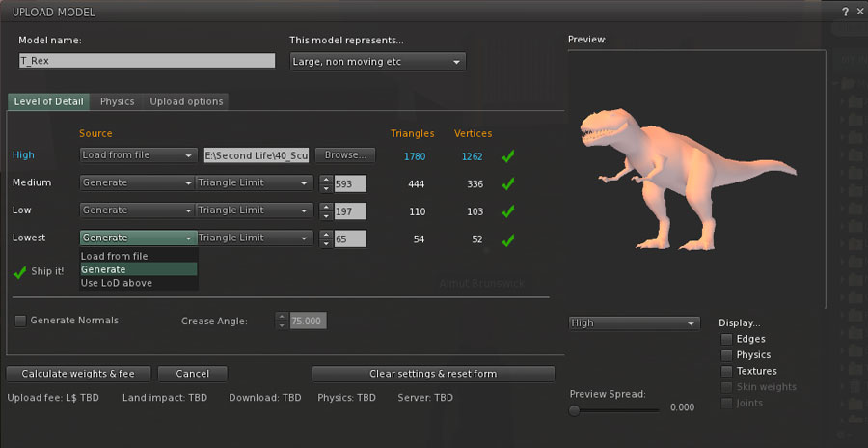
Task: Click the Browse... button
Action: pos(344,155)
